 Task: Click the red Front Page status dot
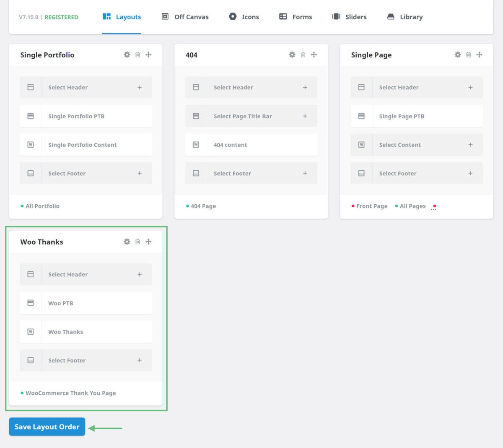coord(353,206)
